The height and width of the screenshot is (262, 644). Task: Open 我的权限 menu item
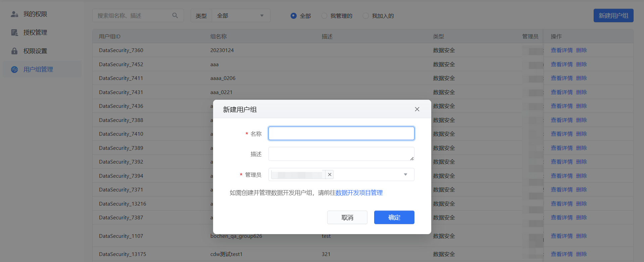(35, 14)
